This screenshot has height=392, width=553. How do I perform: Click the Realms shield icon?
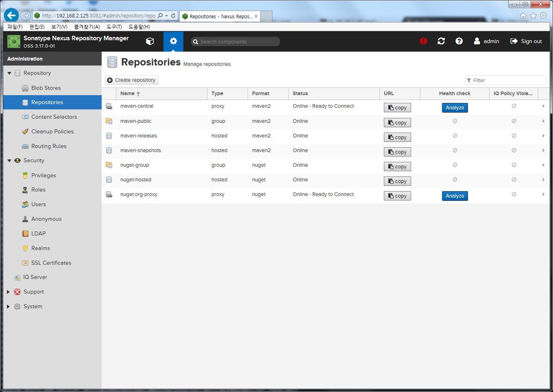pyautogui.click(x=25, y=248)
